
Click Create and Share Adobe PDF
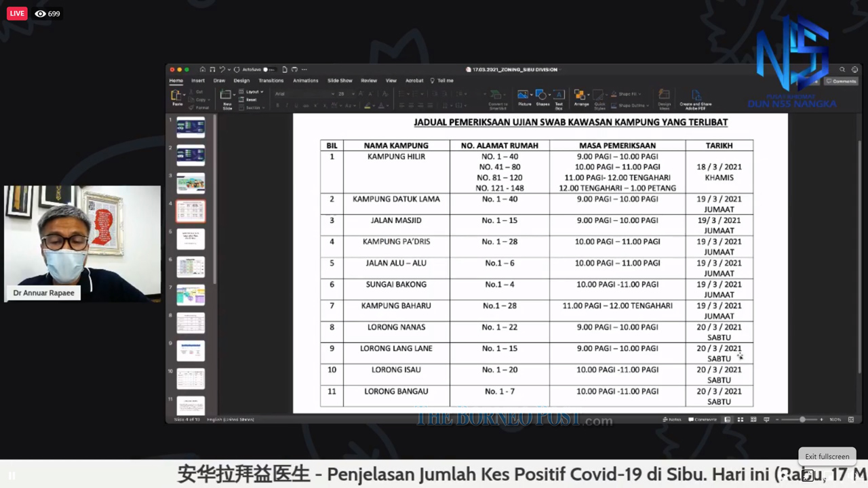(x=696, y=99)
